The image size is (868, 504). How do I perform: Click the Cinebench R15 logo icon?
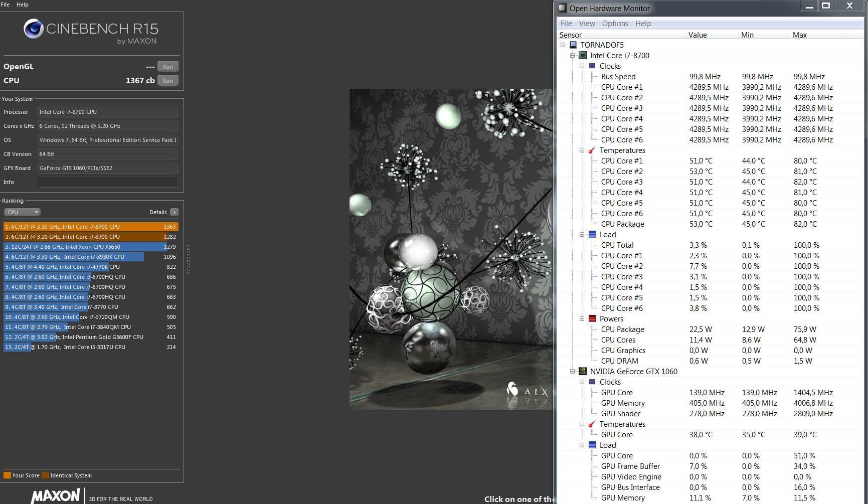tap(34, 29)
